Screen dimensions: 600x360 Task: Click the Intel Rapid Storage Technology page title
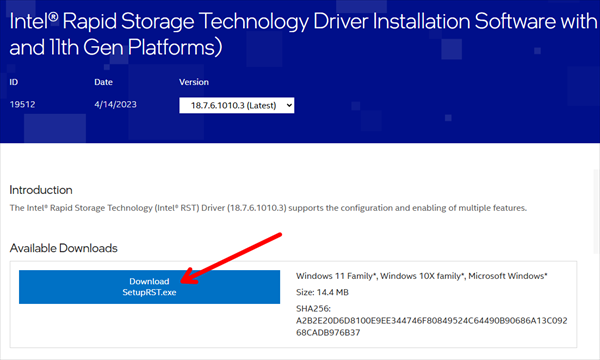click(302, 34)
